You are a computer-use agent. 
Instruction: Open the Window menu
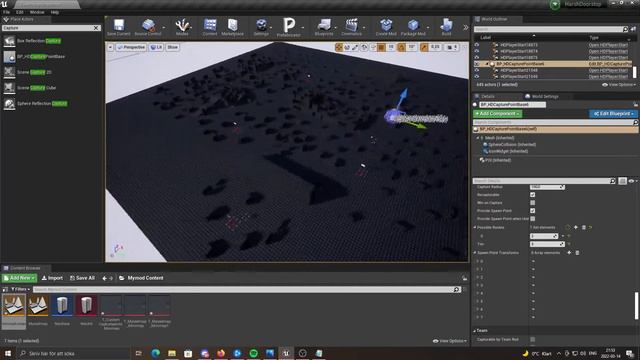pos(37,12)
